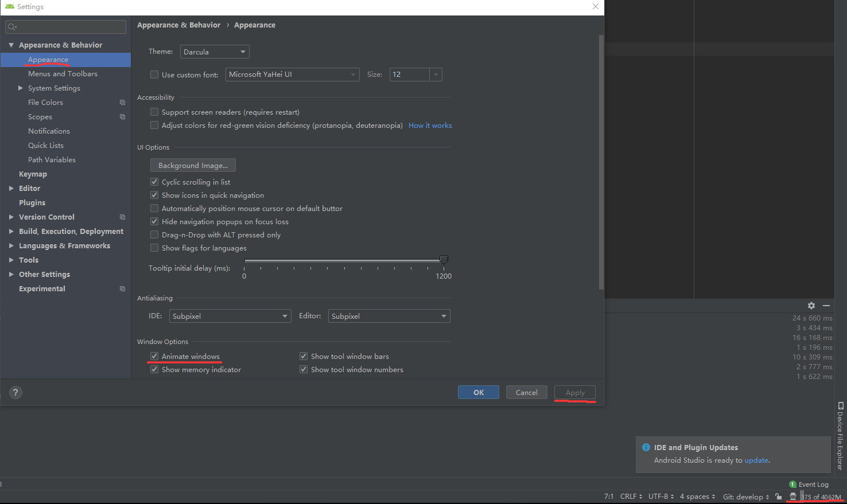Open the IDE antialiasing dropdown
Viewport: 847px width, 504px height.
[x=230, y=316]
